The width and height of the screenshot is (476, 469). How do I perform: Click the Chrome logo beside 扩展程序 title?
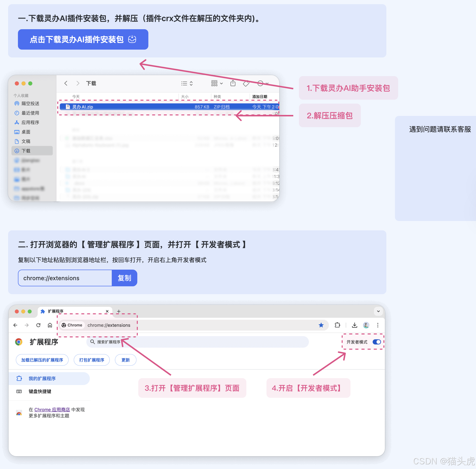(19, 342)
